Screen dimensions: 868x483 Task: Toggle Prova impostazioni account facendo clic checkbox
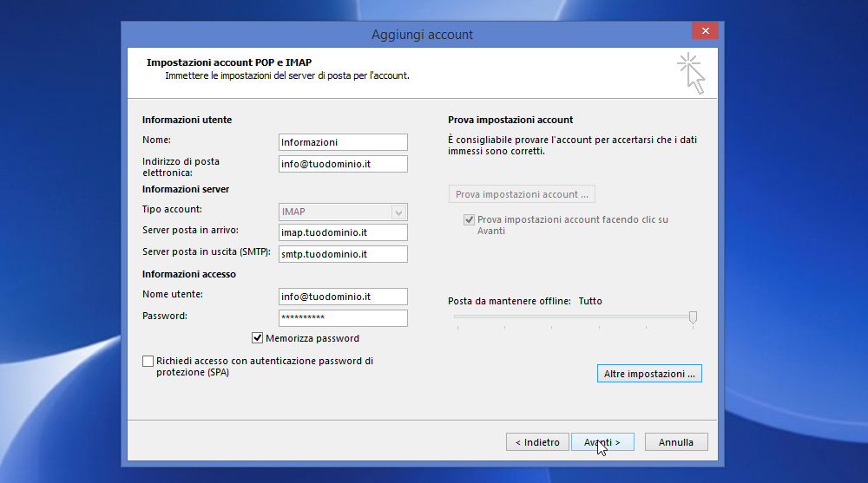(x=469, y=219)
